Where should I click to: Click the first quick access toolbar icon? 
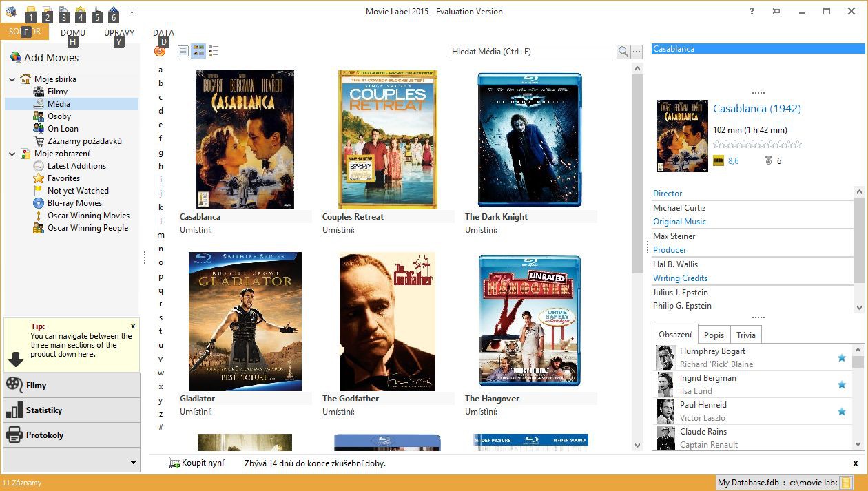tap(31, 12)
